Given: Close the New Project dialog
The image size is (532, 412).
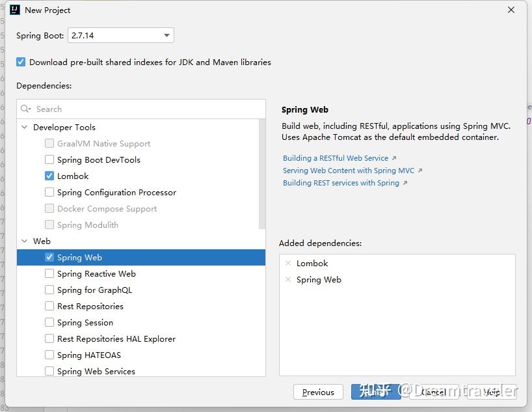Looking at the screenshot, I should click(x=511, y=10).
